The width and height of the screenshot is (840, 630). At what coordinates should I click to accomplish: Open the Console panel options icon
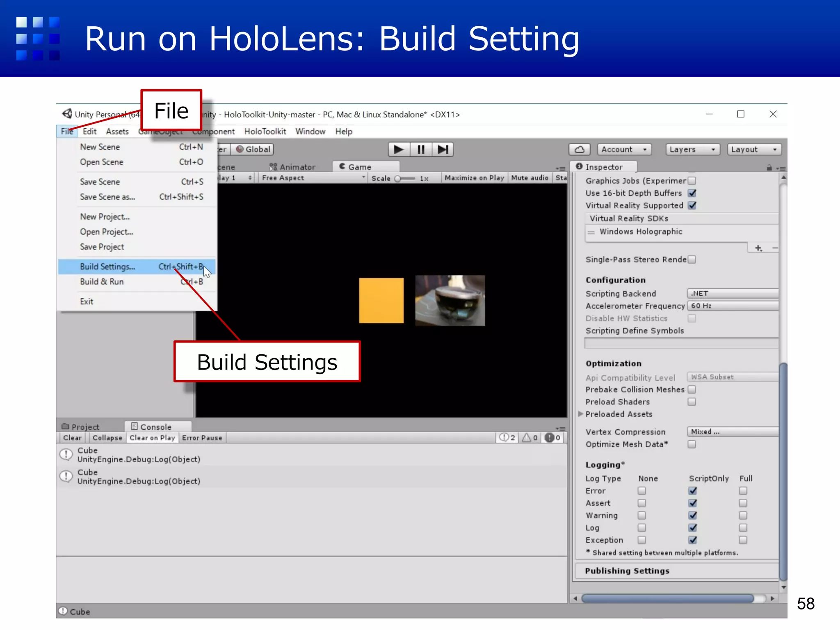point(560,428)
